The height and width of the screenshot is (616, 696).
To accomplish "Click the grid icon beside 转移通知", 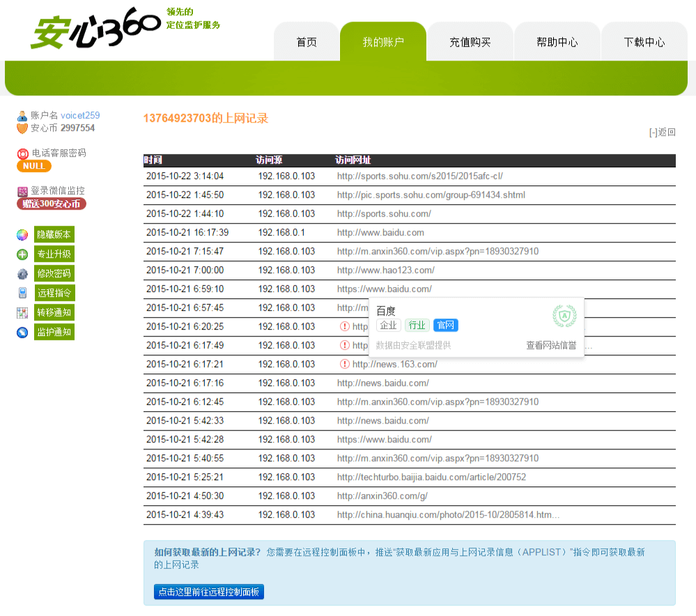I will [x=22, y=313].
